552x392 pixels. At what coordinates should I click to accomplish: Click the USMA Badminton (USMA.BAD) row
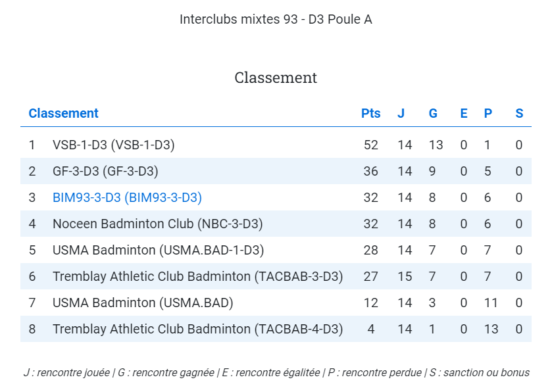click(x=276, y=303)
